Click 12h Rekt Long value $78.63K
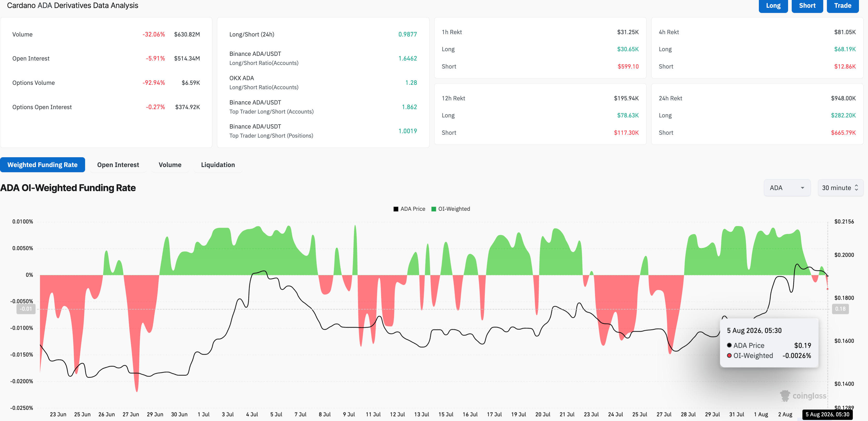Image resolution: width=868 pixels, height=421 pixels. (628, 116)
